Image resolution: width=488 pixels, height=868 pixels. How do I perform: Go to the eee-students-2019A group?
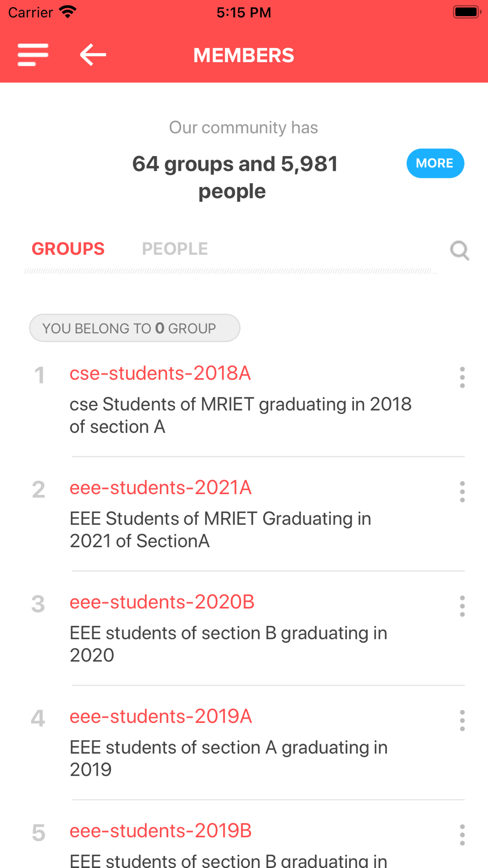click(x=161, y=716)
